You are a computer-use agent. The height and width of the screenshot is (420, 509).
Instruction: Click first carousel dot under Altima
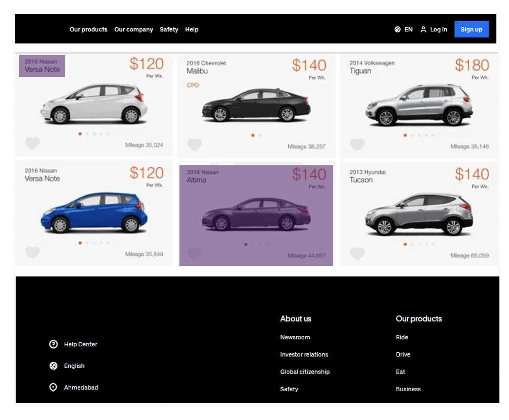(x=246, y=245)
